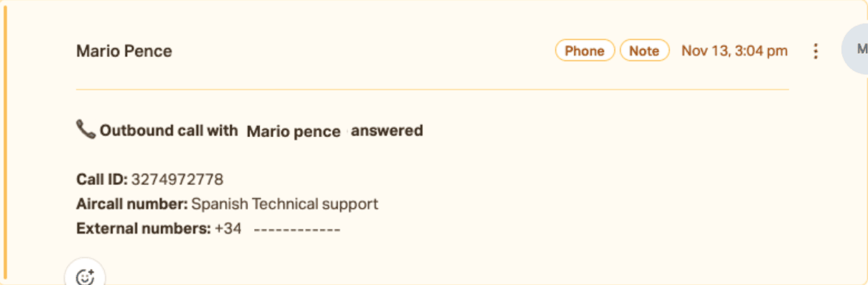Image resolution: width=868 pixels, height=285 pixels.
Task: Click the masked external phone number dashes
Action: tap(297, 229)
